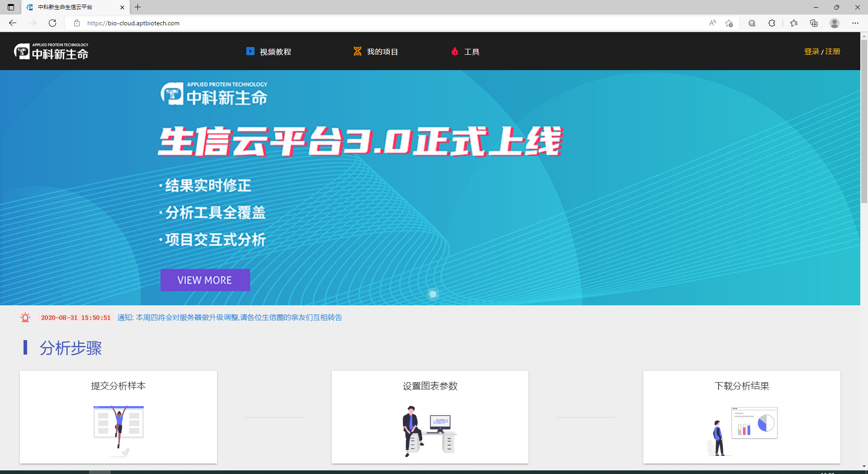Click the notification alarm icon beside the announcement
Screen dimensions: 868x474
pyautogui.click(x=25, y=317)
